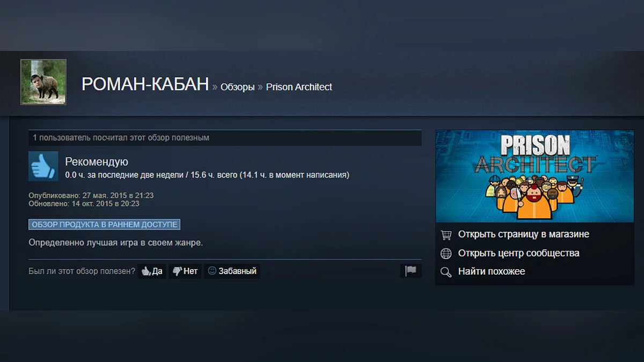This screenshot has width=644, height=362.
Task: Open the РОМАН-КАБАН profile name link
Action: (145, 84)
